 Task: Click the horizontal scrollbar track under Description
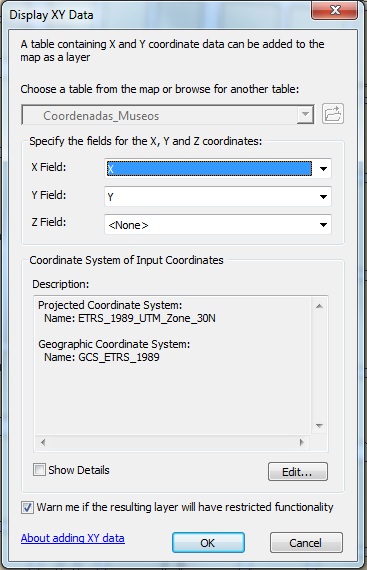(172, 442)
